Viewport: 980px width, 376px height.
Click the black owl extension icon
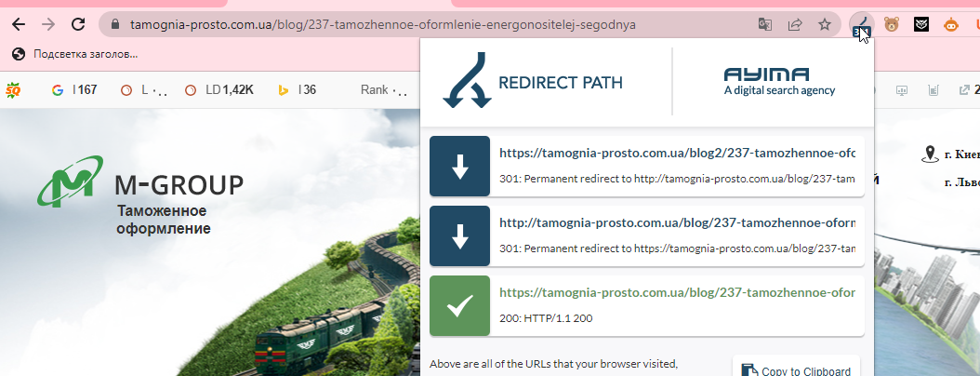coord(921,24)
